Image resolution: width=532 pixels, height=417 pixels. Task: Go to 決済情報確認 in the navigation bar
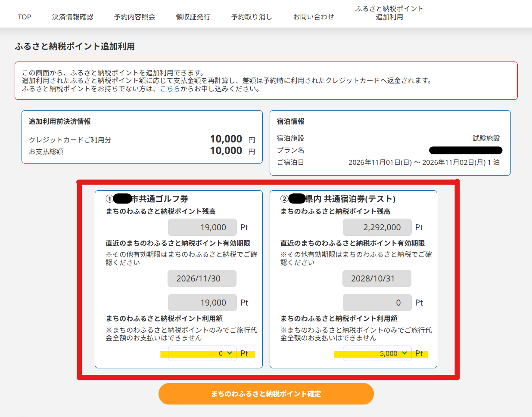(72, 17)
